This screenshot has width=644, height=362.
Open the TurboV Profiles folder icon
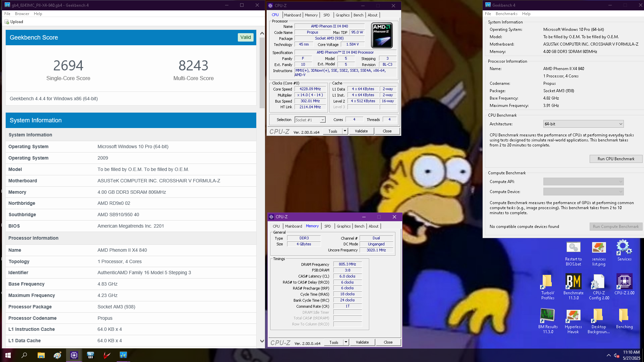(548, 287)
